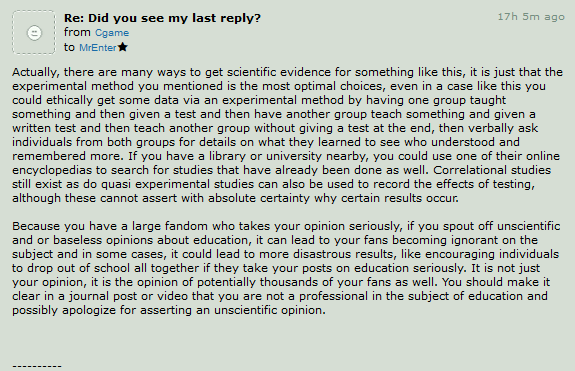Open Cgame's profile link
The height and width of the screenshot is (371, 575).
pyautogui.click(x=112, y=33)
